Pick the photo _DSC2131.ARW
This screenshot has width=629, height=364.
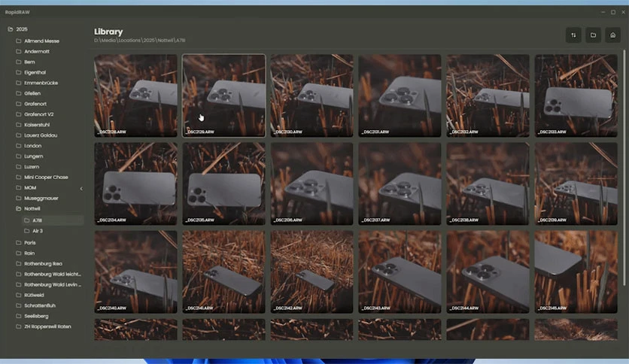tap(400, 96)
